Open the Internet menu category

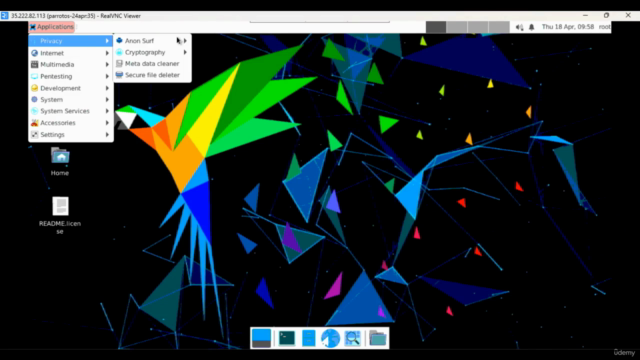point(71,53)
